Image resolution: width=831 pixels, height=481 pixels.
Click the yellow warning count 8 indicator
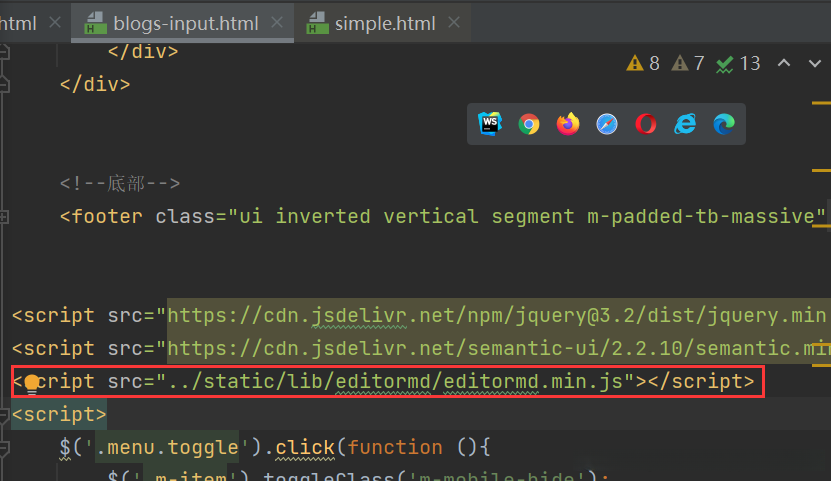pos(643,64)
